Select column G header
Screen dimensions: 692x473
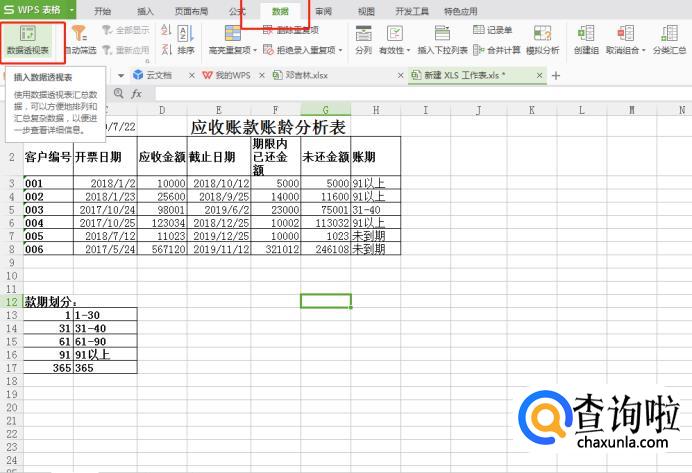click(326, 109)
